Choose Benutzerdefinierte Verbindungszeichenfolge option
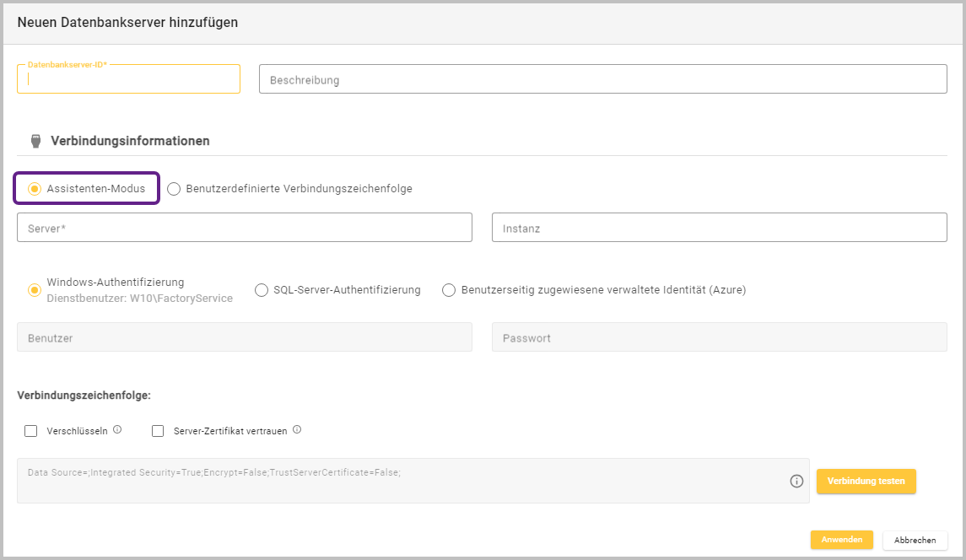This screenshot has width=966, height=560. 174,189
